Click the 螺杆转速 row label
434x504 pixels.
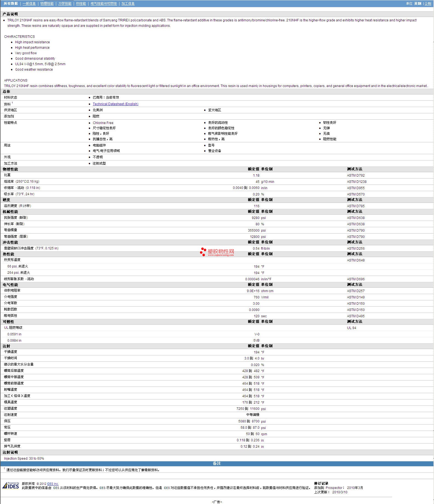[x=10, y=434]
